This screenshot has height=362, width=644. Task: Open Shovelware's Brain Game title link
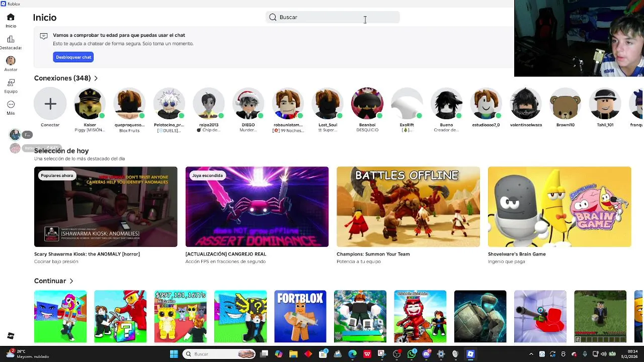[517, 254]
